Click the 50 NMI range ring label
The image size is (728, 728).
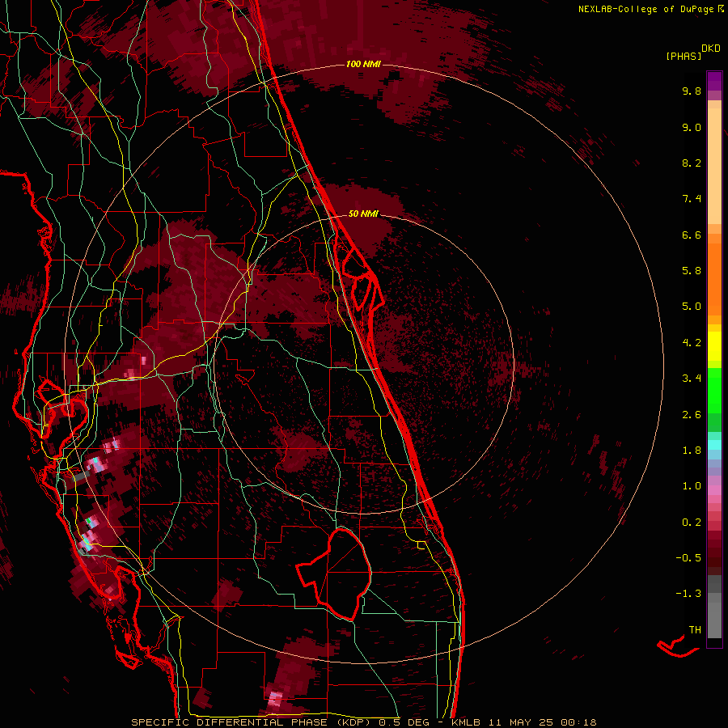pos(363,214)
